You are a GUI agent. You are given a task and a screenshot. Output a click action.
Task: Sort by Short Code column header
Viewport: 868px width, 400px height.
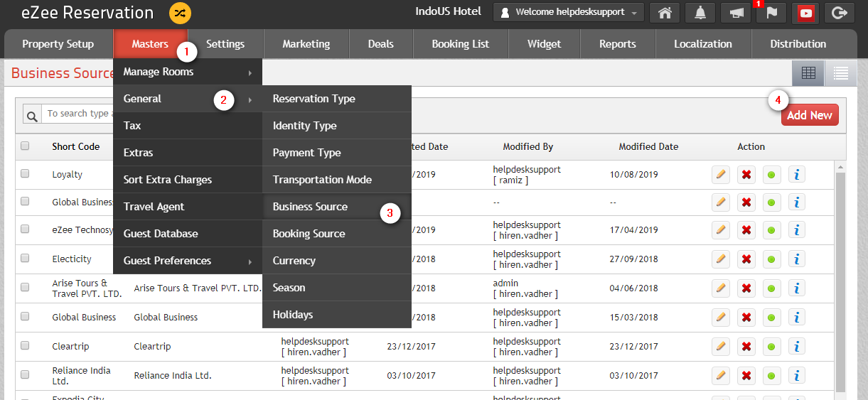point(76,146)
